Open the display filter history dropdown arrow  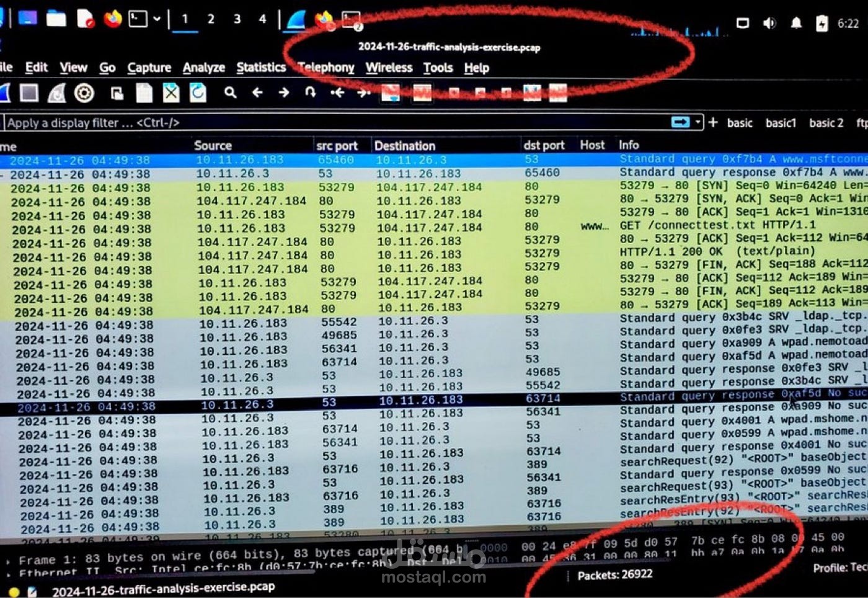pyautogui.click(x=699, y=123)
